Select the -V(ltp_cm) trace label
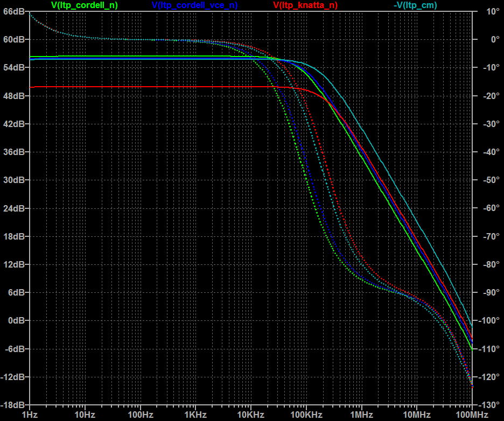Viewport: 504px width, 421px height. pyautogui.click(x=415, y=5)
